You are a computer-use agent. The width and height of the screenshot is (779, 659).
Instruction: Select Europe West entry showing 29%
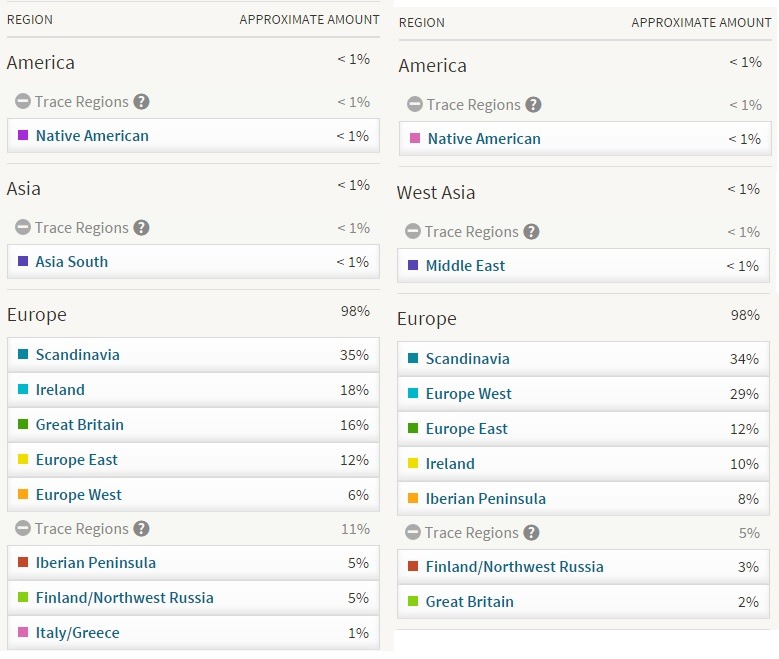click(468, 394)
